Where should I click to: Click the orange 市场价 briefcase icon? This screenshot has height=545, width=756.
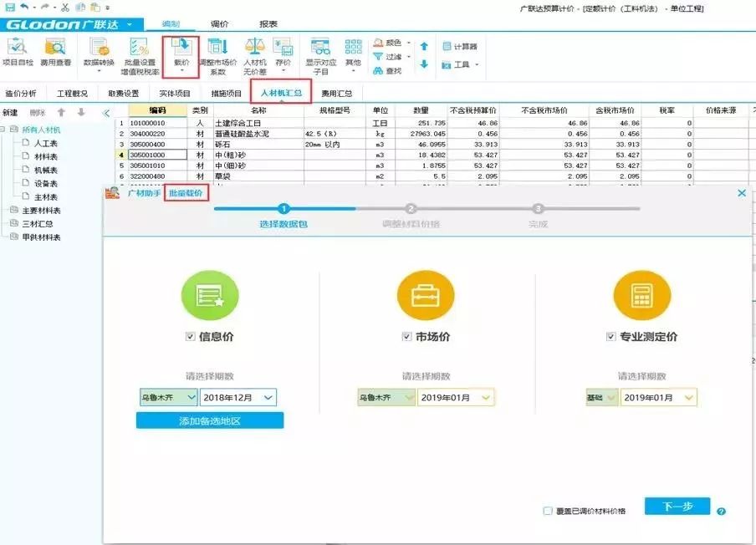(x=426, y=295)
